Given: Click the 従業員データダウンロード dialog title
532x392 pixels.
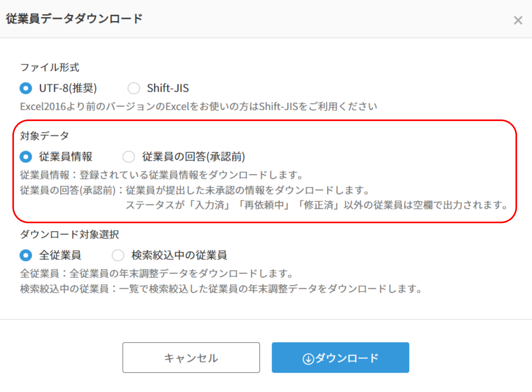Looking at the screenshot, I should tap(74, 19).
